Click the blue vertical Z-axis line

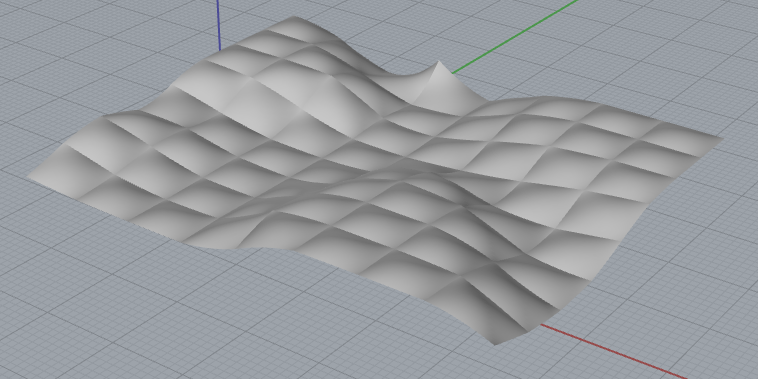pos(219,24)
